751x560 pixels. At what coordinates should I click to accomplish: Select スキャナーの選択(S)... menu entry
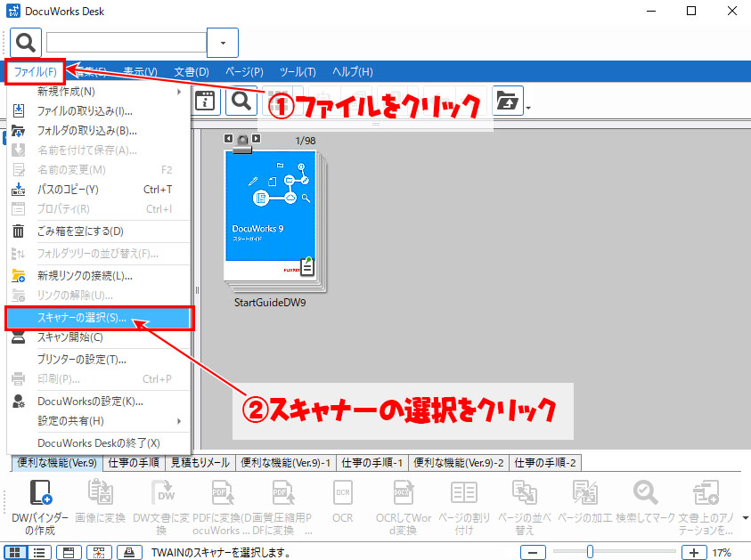click(x=99, y=318)
